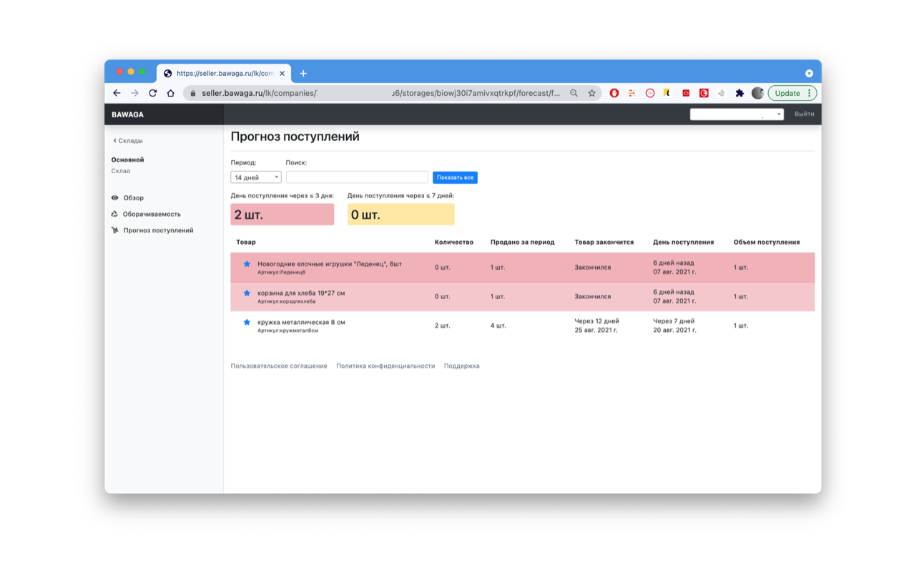This screenshot has height=571, width=924.
Task: Click the BAWAGA logo
Action: click(x=127, y=114)
